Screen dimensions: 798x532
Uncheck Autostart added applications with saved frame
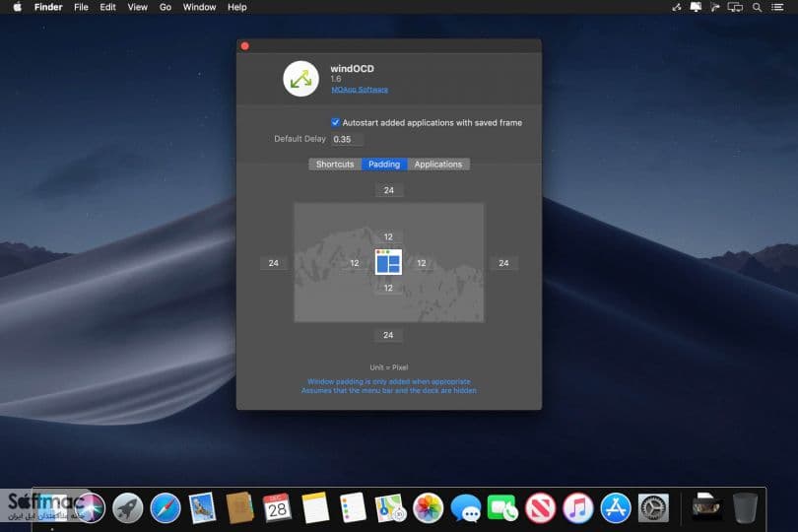click(x=335, y=122)
